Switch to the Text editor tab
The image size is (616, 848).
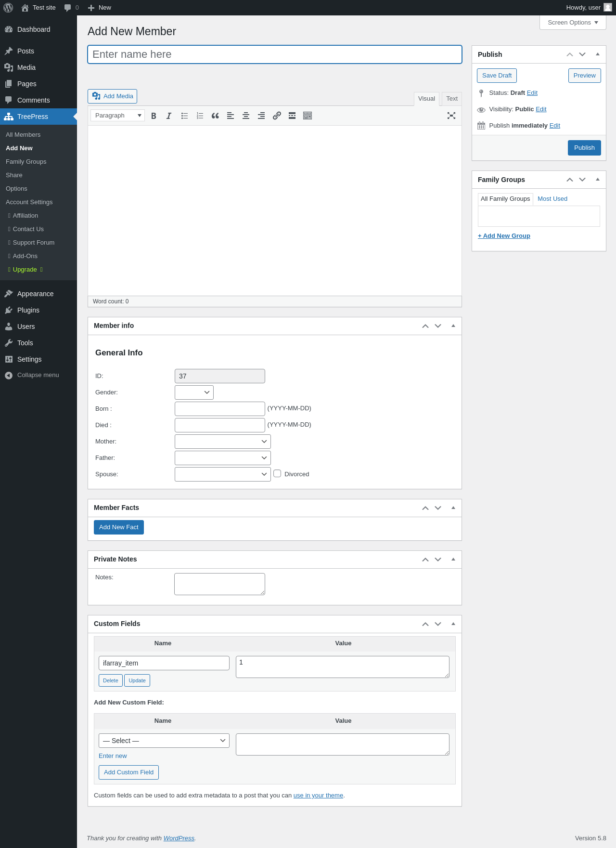click(452, 99)
